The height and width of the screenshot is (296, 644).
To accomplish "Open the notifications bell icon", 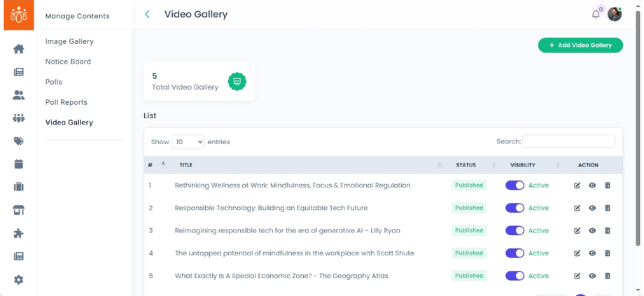I will (x=596, y=14).
